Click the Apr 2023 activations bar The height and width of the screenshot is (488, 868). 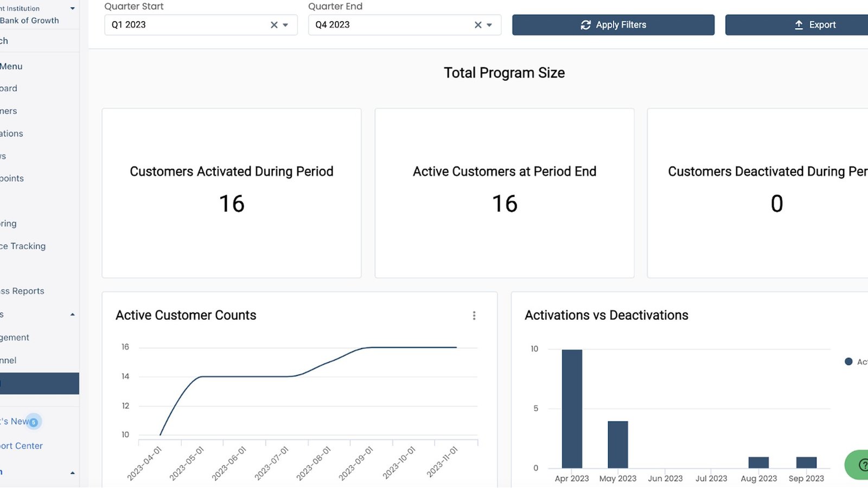click(x=572, y=409)
